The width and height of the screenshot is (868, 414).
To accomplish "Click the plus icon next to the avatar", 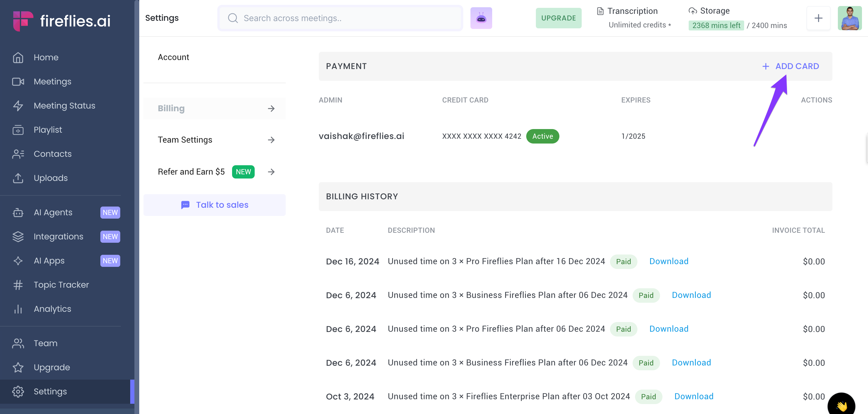I will [x=818, y=18].
